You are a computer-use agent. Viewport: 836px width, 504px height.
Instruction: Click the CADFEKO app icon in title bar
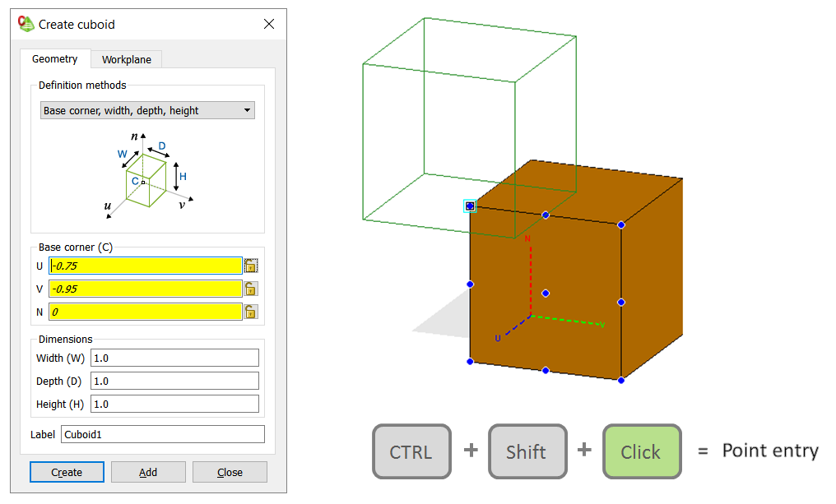[x=26, y=24]
